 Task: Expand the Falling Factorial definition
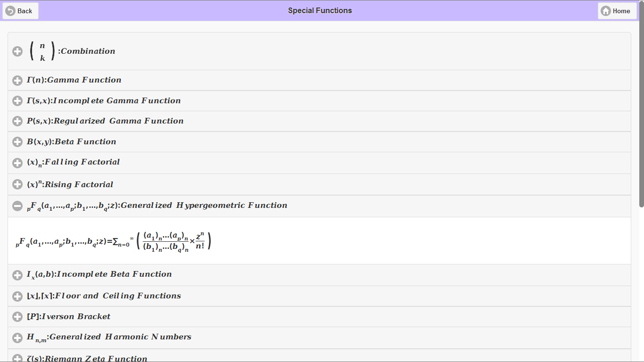tap(17, 163)
